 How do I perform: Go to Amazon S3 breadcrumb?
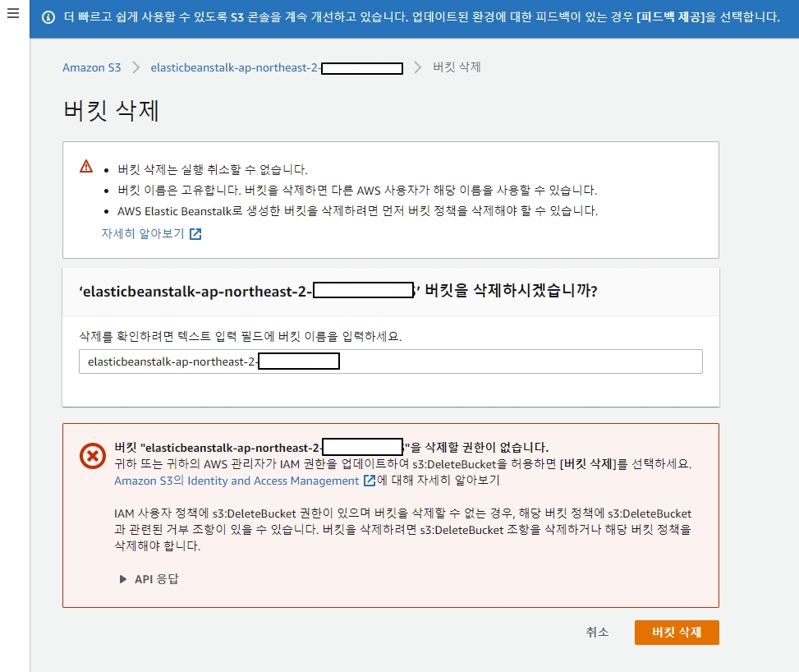[92, 67]
